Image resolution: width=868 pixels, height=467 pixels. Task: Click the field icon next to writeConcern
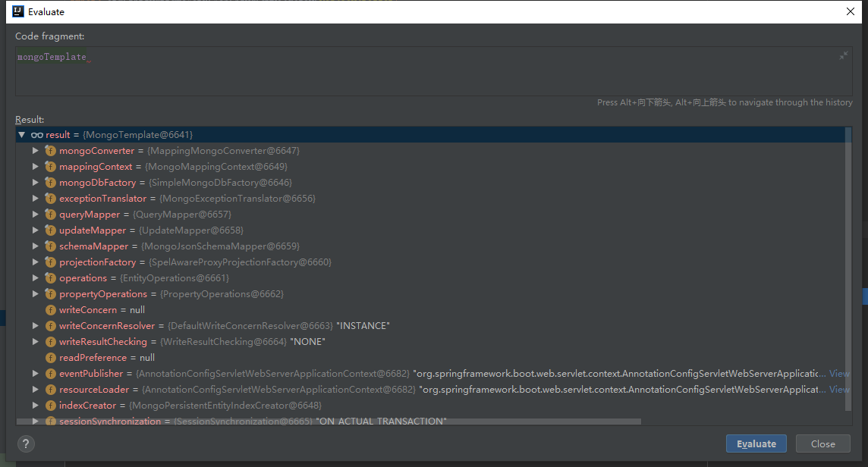pos(51,310)
